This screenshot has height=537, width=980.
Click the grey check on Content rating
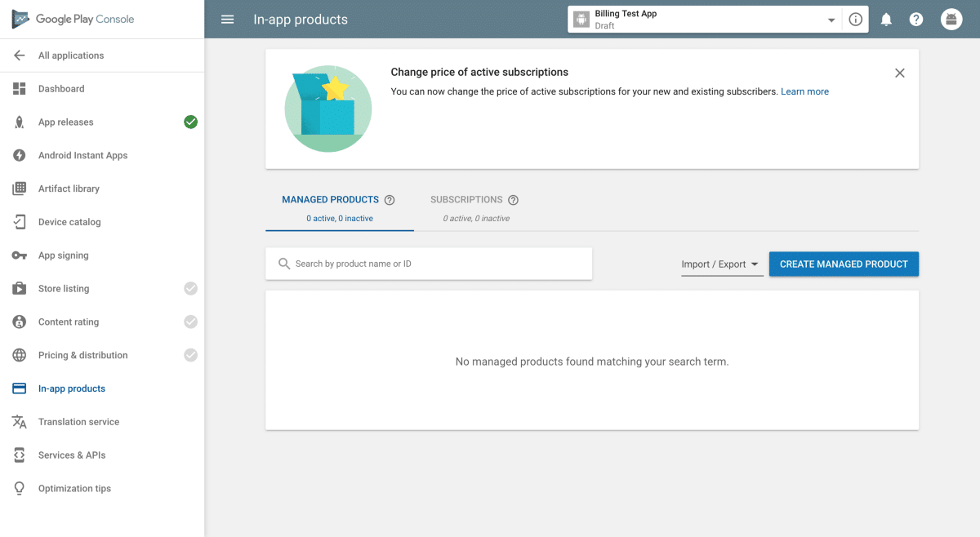(x=190, y=322)
